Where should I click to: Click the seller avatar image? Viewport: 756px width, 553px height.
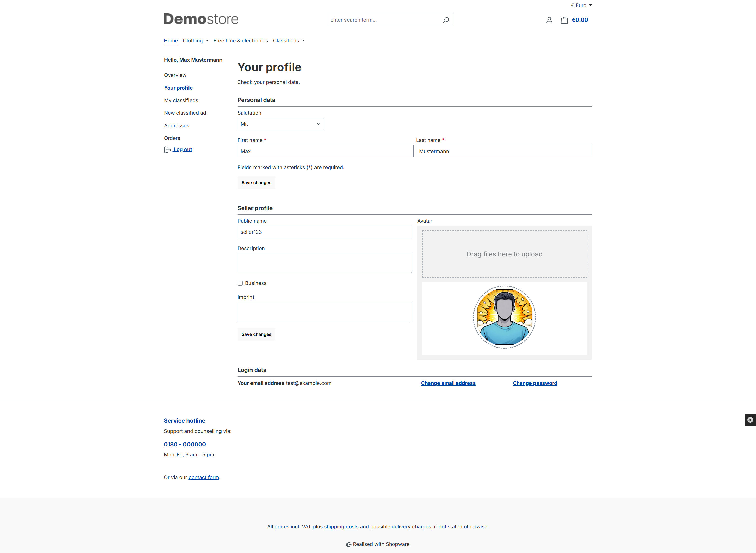(504, 317)
